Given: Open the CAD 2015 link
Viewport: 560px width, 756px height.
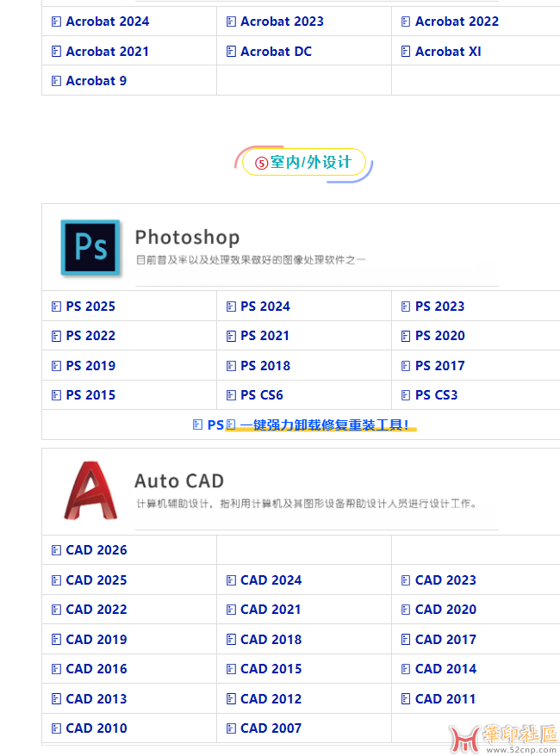Looking at the screenshot, I should (x=271, y=668).
